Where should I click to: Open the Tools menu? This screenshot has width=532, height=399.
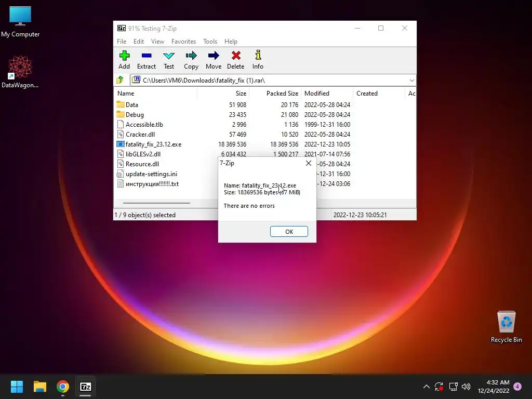210,42
